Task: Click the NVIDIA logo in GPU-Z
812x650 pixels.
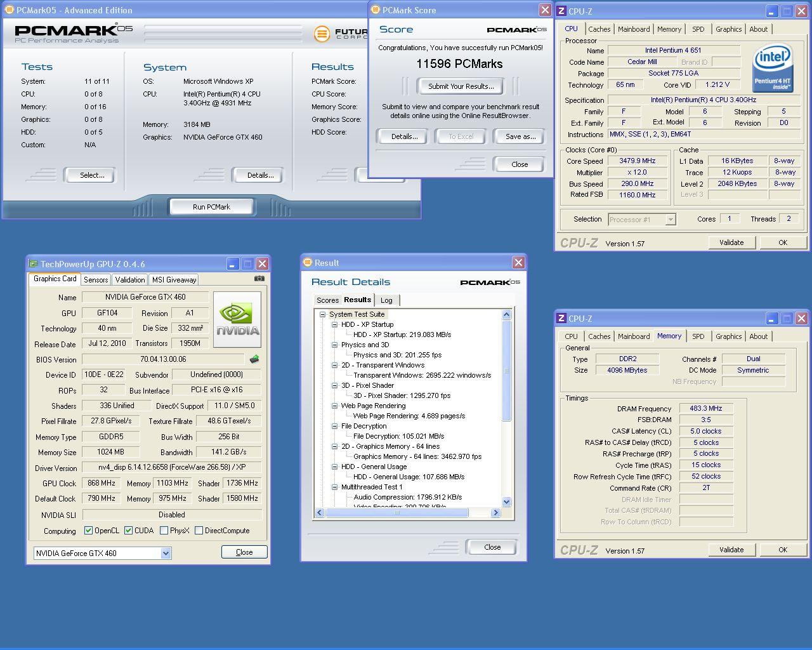Action: point(237,319)
